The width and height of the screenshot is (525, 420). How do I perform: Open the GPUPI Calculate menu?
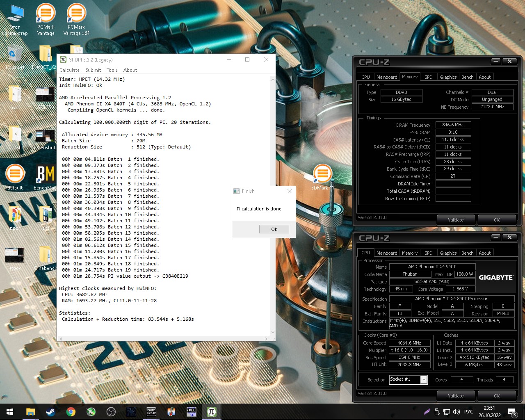pyautogui.click(x=69, y=70)
